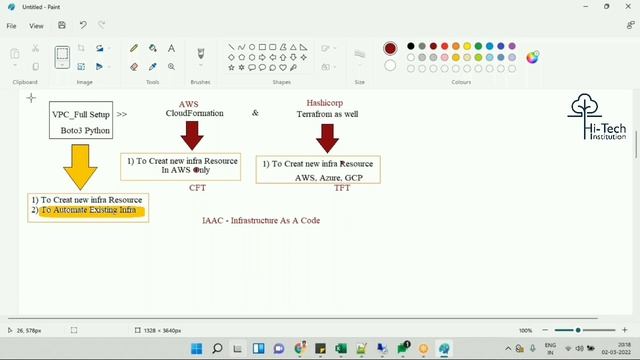The width and height of the screenshot is (640, 360).
Task: Pick the Five-point star shape
Action: point(231,67)
